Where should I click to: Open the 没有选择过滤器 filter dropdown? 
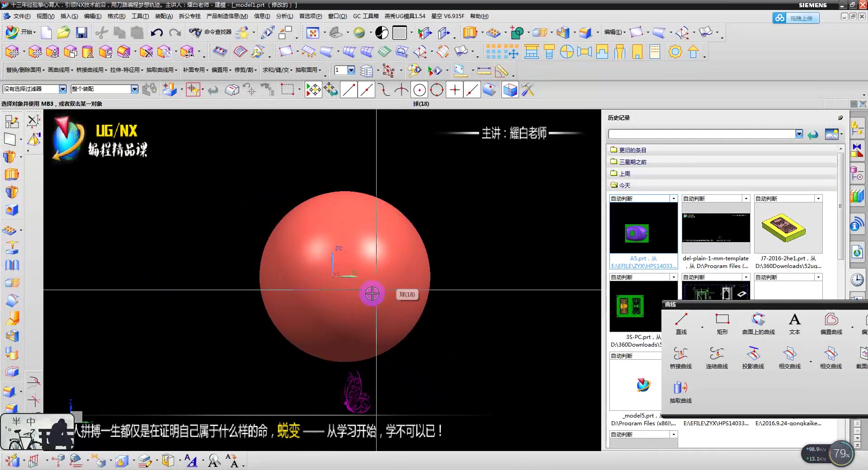click(x=63, y=89)
